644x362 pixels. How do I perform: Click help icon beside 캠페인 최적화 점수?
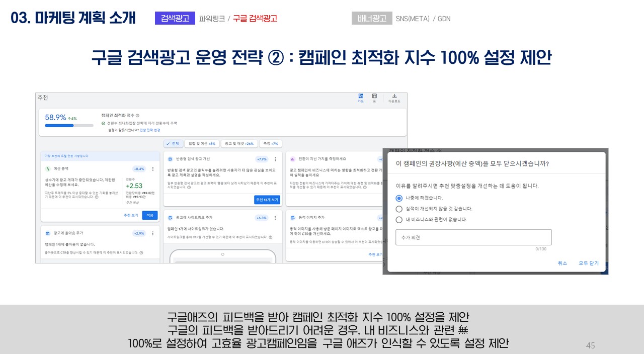[x=137, y=115]
